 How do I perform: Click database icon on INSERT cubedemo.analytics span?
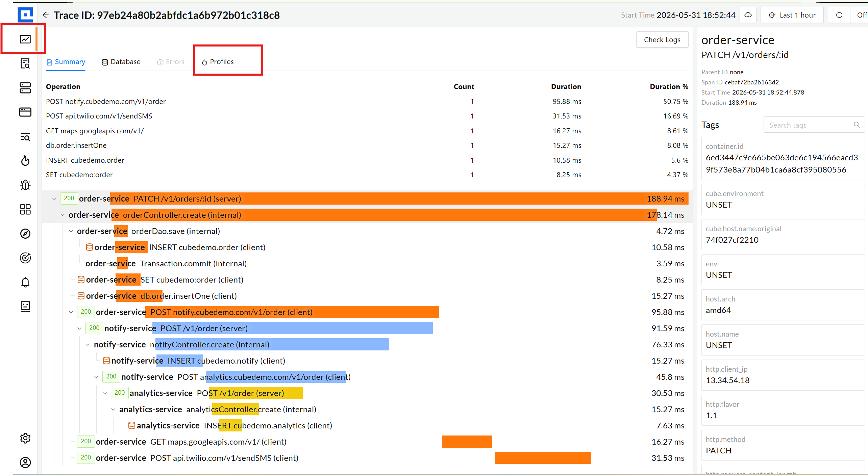coord(132,426)
